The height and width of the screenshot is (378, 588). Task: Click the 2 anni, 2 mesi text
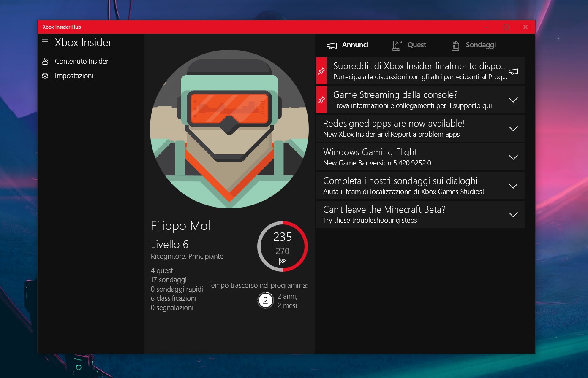click(287, 301)
